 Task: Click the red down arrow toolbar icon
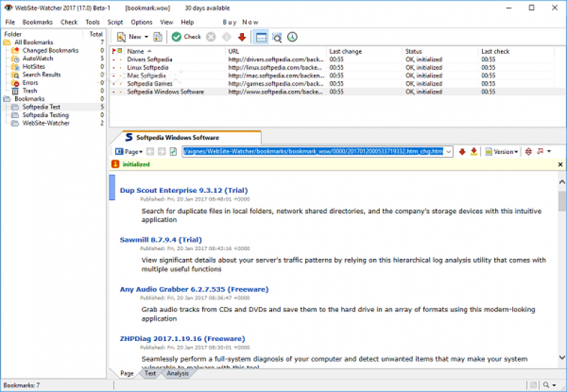(x=242, y=37)
